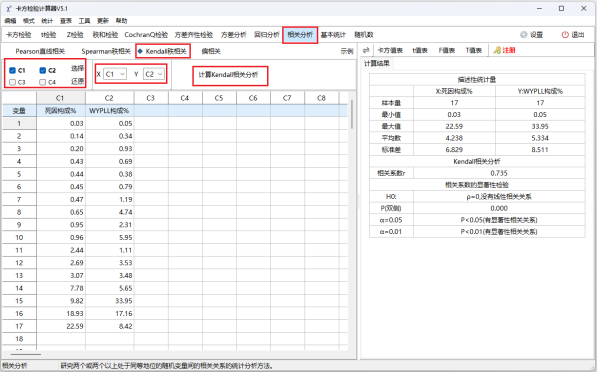The width and height of the screenshot is (597, 372).
Task: Open the 帮助 menu
Action: point(121,21)
